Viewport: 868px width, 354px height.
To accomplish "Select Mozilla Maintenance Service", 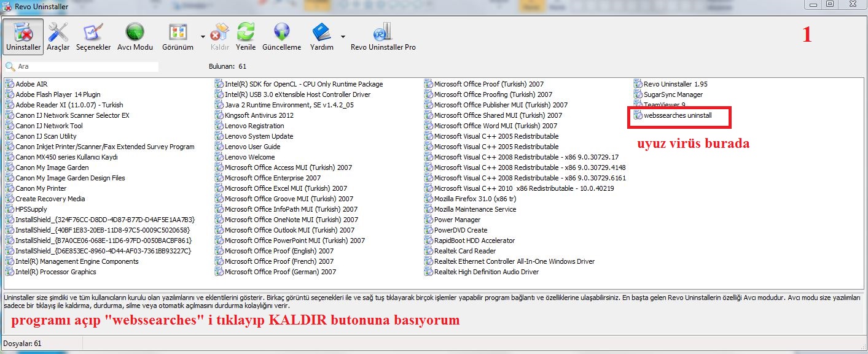I will tap(471, 209).
